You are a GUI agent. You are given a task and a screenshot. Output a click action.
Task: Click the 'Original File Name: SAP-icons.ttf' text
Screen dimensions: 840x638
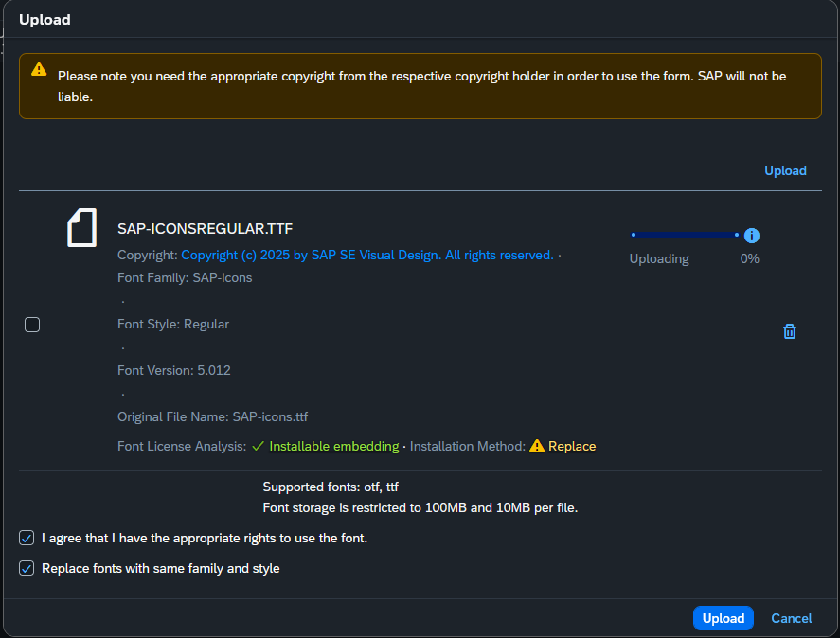pos(212,416)
